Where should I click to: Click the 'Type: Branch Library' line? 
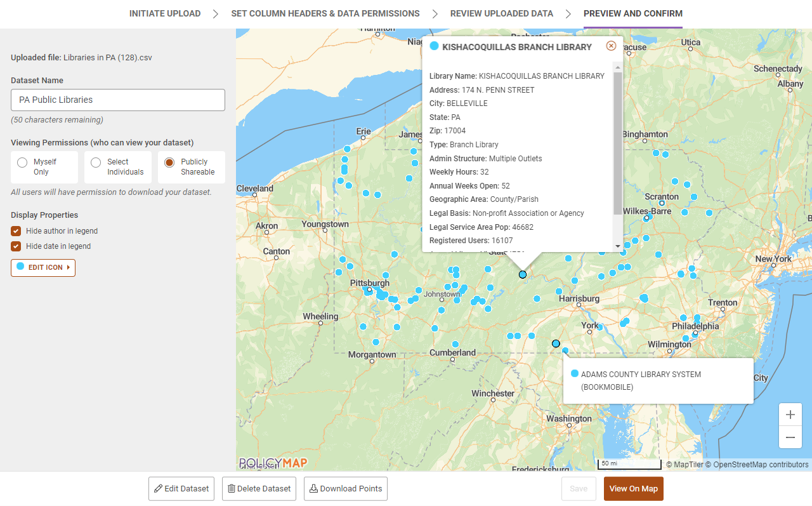(x=464, y=145)
